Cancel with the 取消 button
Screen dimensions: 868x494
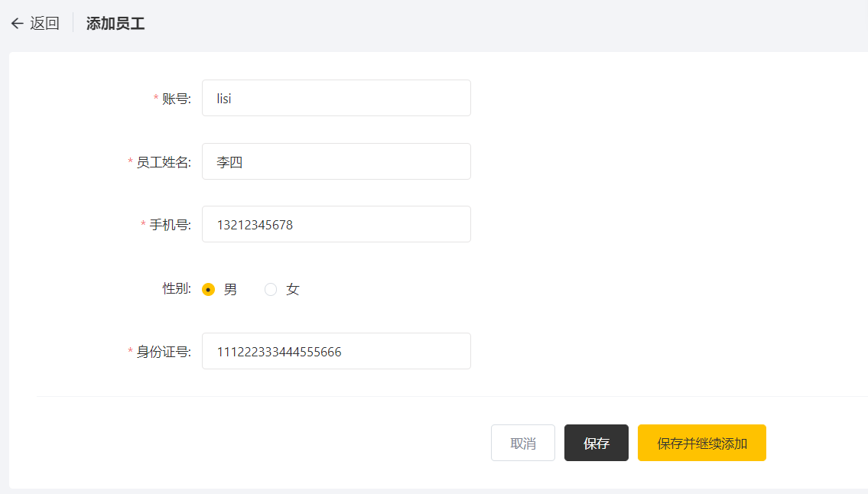click(x=522, y=443)
